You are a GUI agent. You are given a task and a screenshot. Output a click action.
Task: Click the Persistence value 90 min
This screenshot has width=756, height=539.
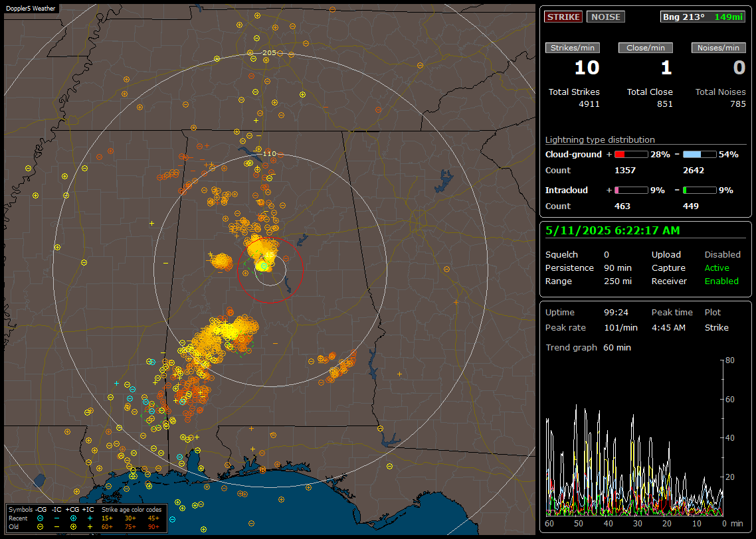click(x=618, y=268)
